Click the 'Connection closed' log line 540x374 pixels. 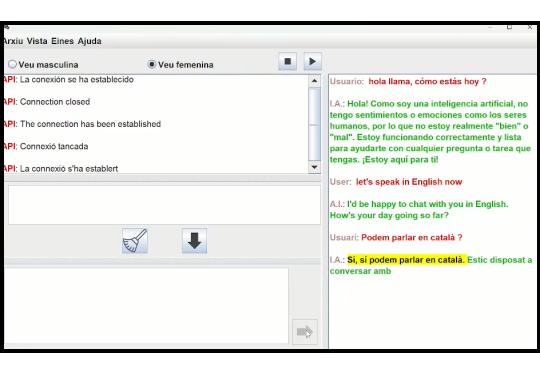pos(47,102)
